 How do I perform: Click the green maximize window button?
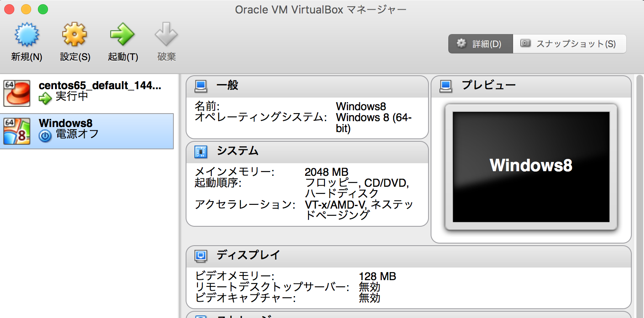[43, 9]
